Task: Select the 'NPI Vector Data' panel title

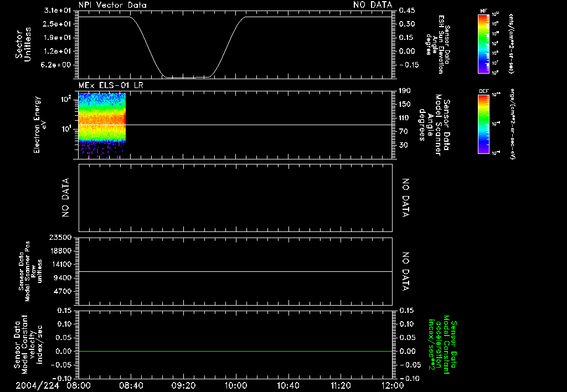Action: (x=112, y=5)
